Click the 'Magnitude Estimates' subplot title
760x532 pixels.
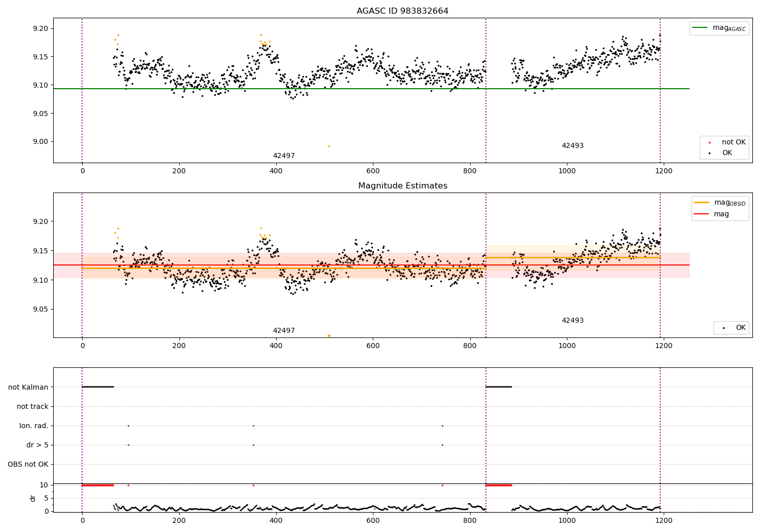click(x=402, y=186)
